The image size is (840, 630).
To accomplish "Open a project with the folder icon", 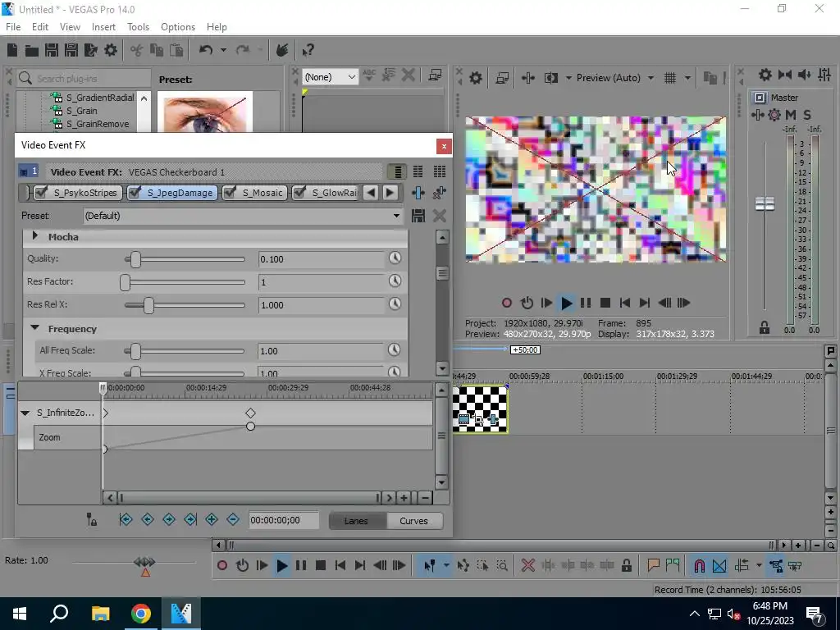I will (32, 50).
